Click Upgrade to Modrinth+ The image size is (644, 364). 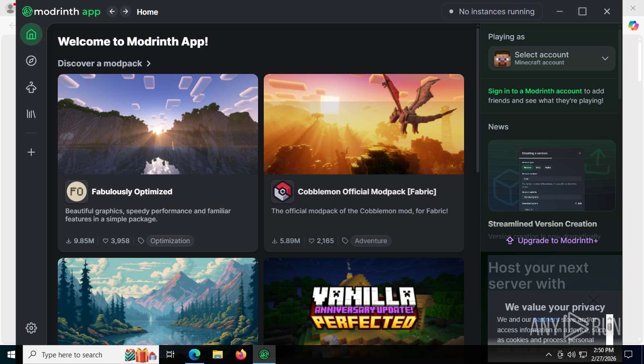[552, 240]
